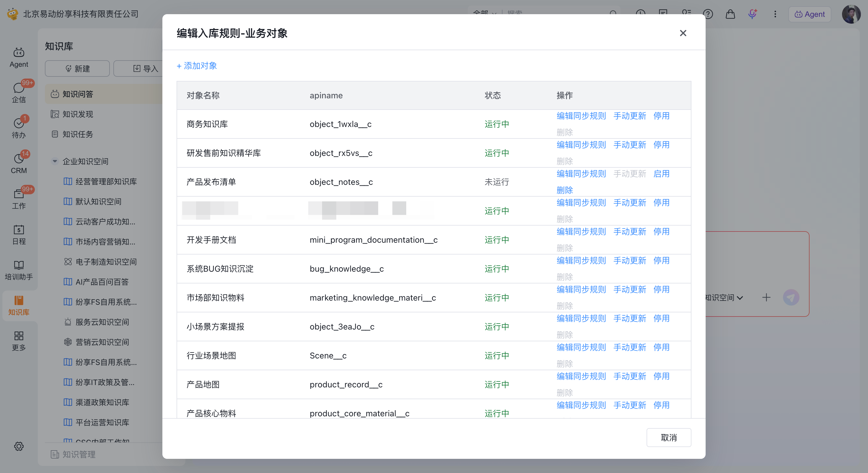This screenshot has width=868, height=473.
Task: Select 知识发现 in the left menu
Action: pyautogui.click(x=78, y=114)
